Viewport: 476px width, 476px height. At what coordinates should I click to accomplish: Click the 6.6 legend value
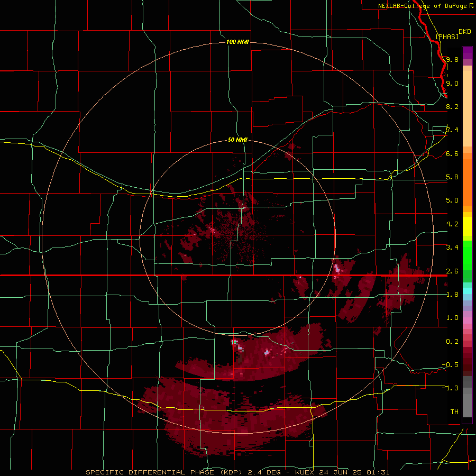(452, 153)
